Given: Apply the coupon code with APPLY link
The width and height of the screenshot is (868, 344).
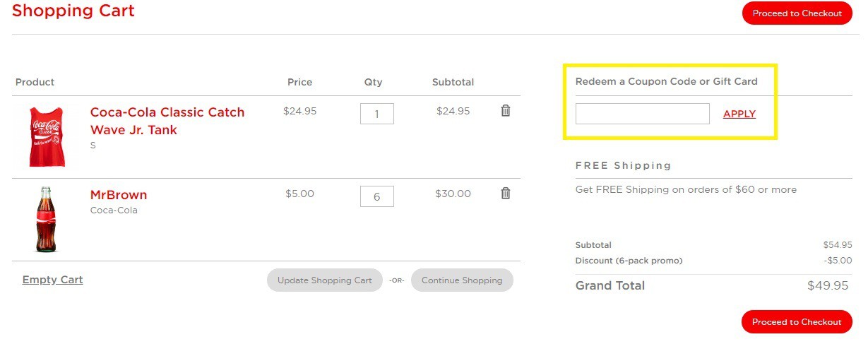Looking at the screenshot, I should (739, 114).
